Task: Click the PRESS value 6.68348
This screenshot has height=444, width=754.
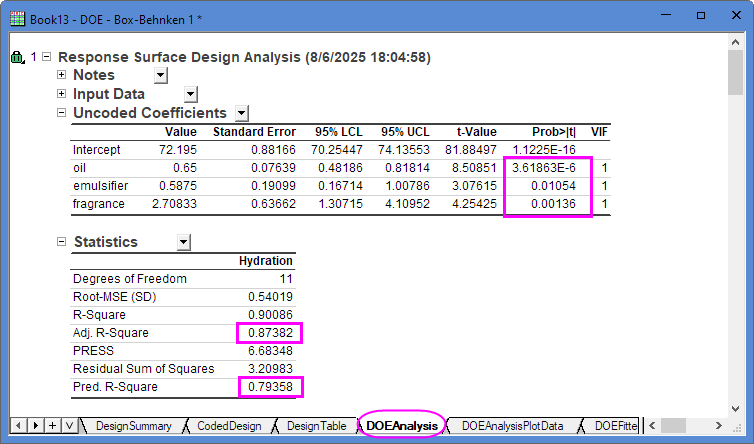Action: pos(270,351)
